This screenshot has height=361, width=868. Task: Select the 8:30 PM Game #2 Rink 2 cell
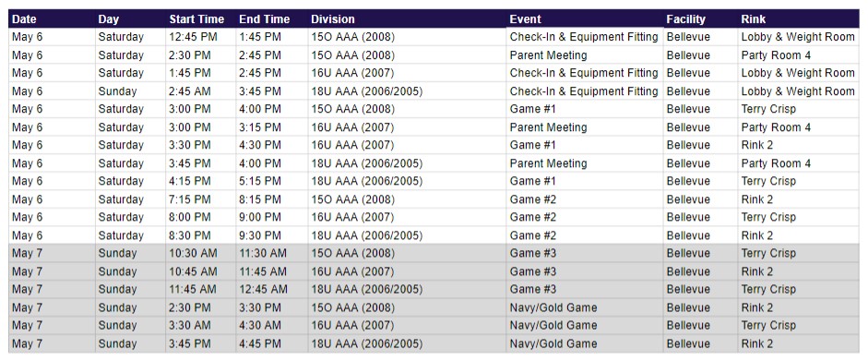click(x=798, y=235)
